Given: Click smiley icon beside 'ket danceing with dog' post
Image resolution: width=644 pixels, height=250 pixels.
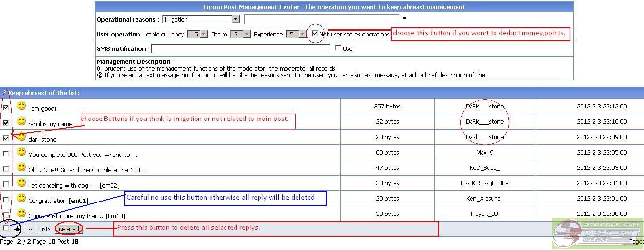Looking at the screenshot, I should click(21, 182).
